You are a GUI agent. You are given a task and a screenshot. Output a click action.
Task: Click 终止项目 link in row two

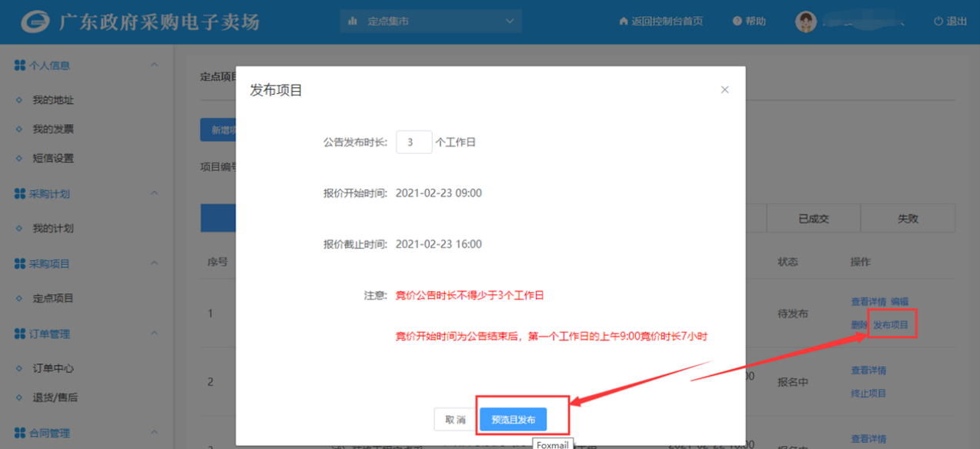868,394
